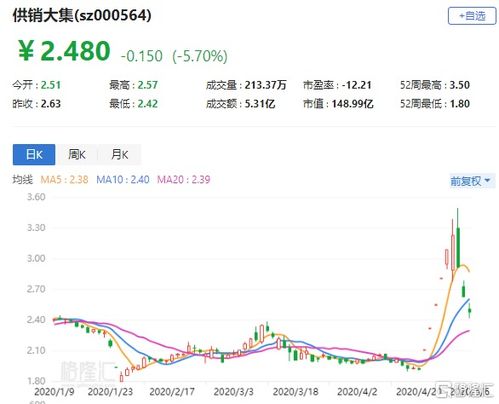Click the change value -0.150

(141, 56)
